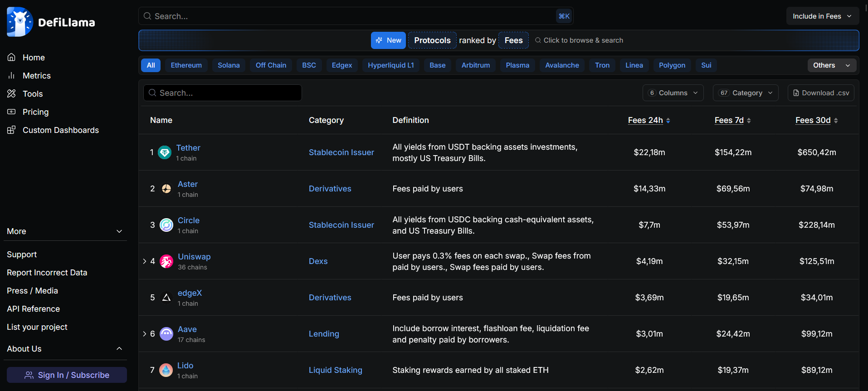Click the Custom Dashboards icon
Screen dimensions: 868x391
11,130
